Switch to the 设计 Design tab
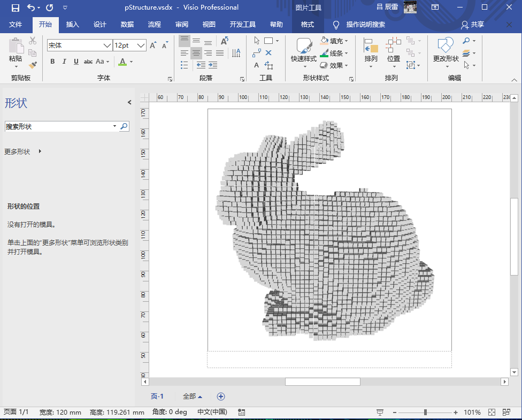 pos(100,24)
